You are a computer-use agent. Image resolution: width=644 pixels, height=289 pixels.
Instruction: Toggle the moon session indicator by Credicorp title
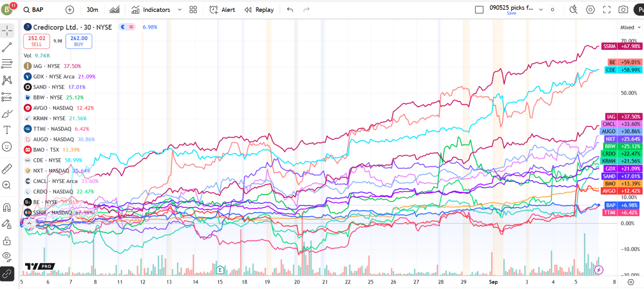[x=123, y=27]
